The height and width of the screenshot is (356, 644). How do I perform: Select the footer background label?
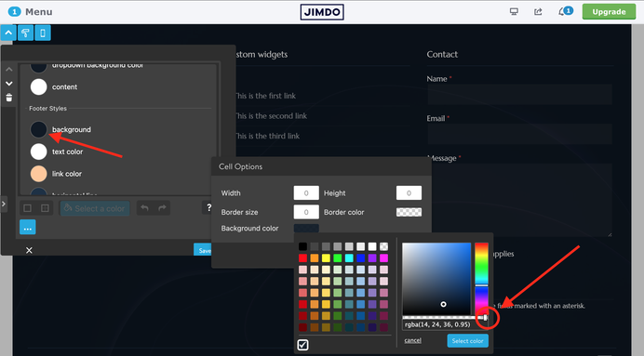tap(72, 129)
